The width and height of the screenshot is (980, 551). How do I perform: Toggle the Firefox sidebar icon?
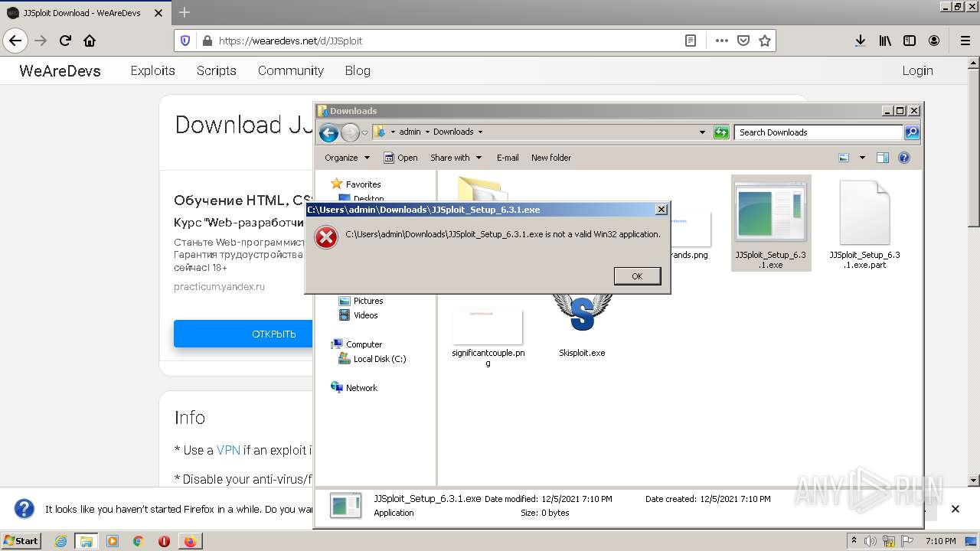click(x=910, y=41)
